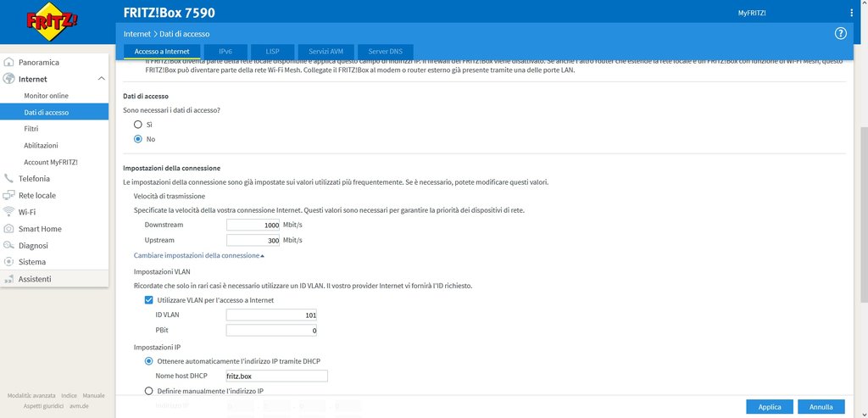Switch to the LISP tab

tap(272, 51)
